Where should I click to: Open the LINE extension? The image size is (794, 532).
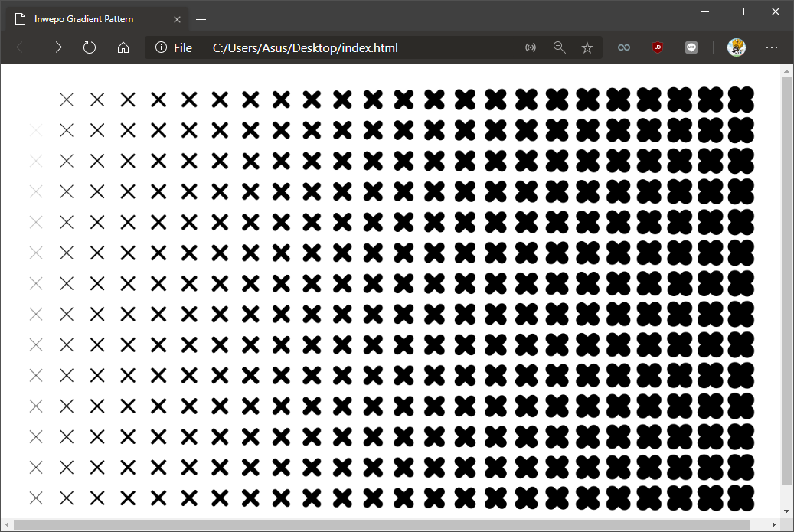691,47
